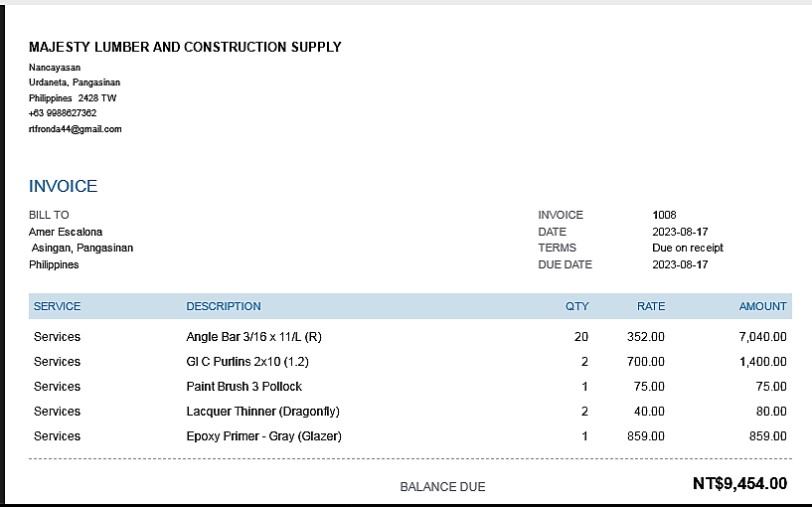812x507 pixels.
Task: Click the RATE column header
Action: click(651, 306)
